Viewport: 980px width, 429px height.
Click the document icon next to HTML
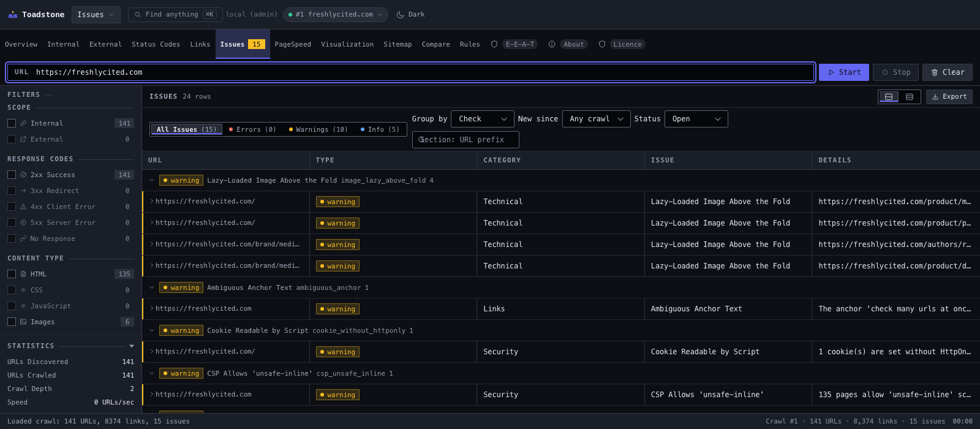tap(23, 274)
